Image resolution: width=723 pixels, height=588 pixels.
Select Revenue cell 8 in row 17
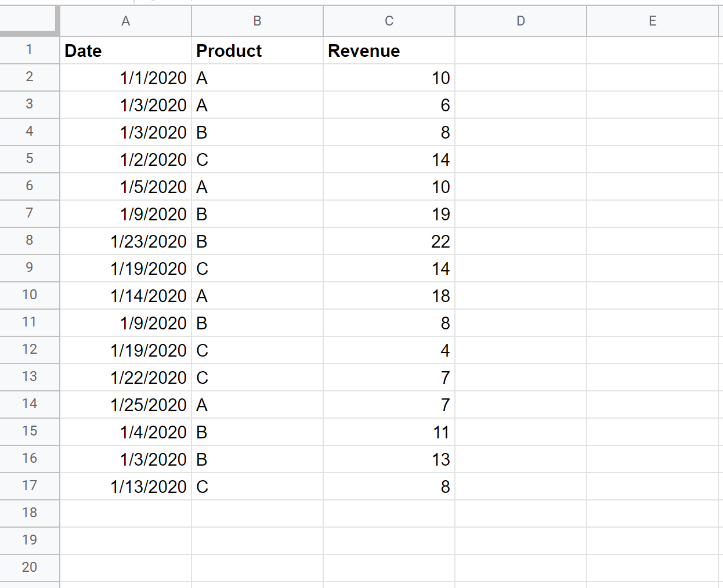[389, 487]
